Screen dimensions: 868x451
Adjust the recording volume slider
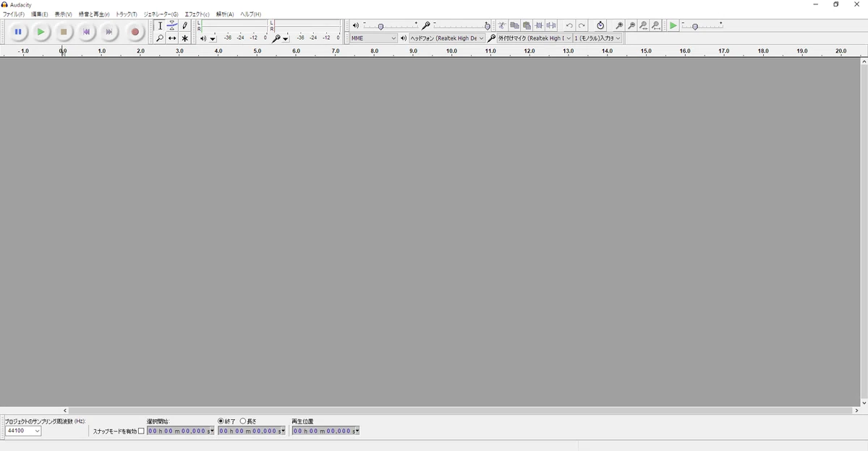pyautogui.click(x=461, y=26)
